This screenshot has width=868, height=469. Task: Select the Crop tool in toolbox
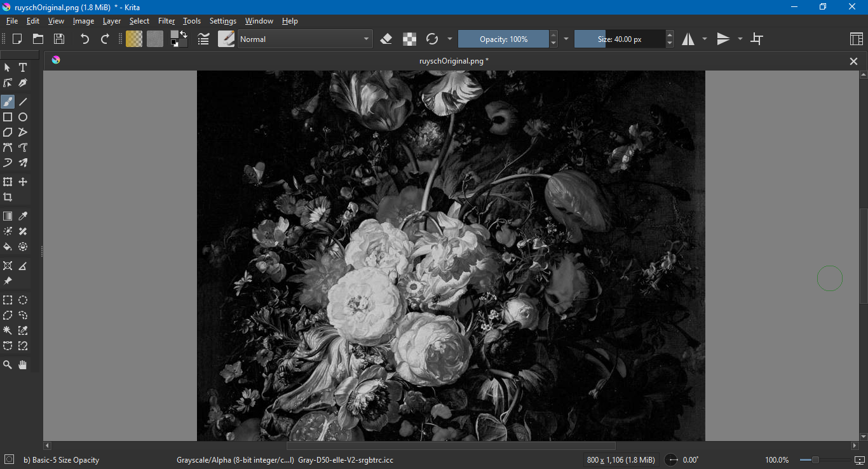[8, 197]
